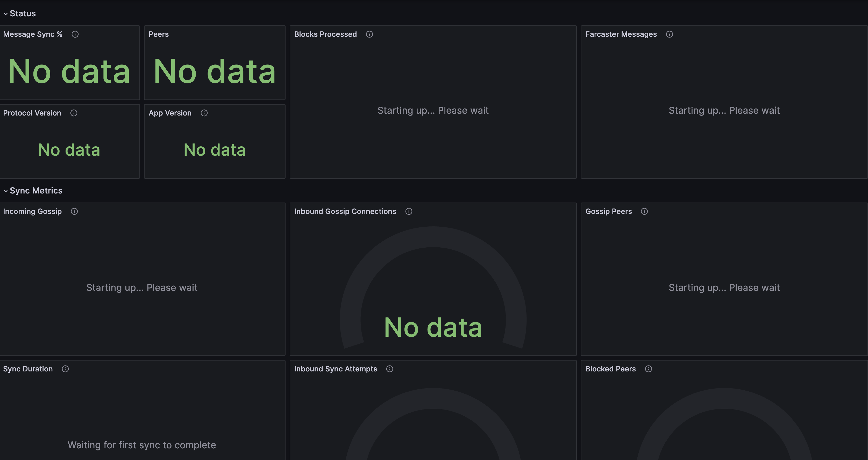868x460 pixels.
Task: Open the Message Sync % info icon
Action: [75, 34]
